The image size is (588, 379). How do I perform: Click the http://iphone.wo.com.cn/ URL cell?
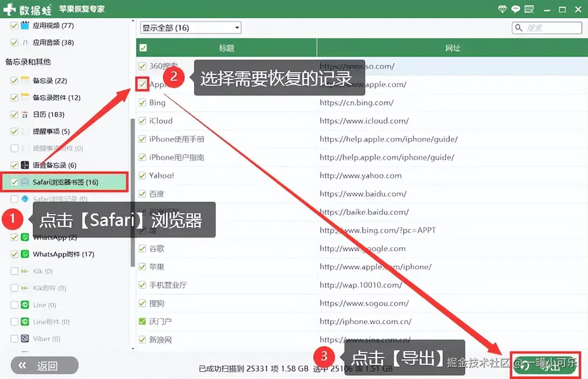(365, 321)
